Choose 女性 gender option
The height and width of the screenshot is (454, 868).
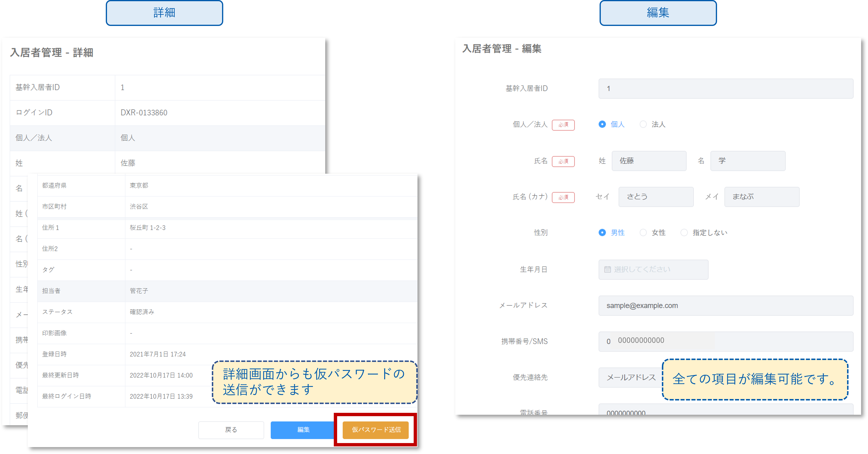[x=643, y=233]
